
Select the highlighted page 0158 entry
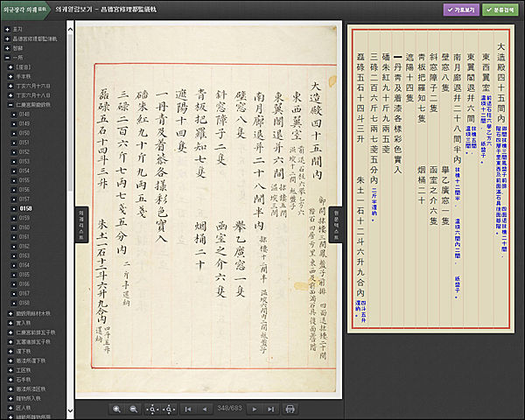pyautogui.click(x=25, y=208)
